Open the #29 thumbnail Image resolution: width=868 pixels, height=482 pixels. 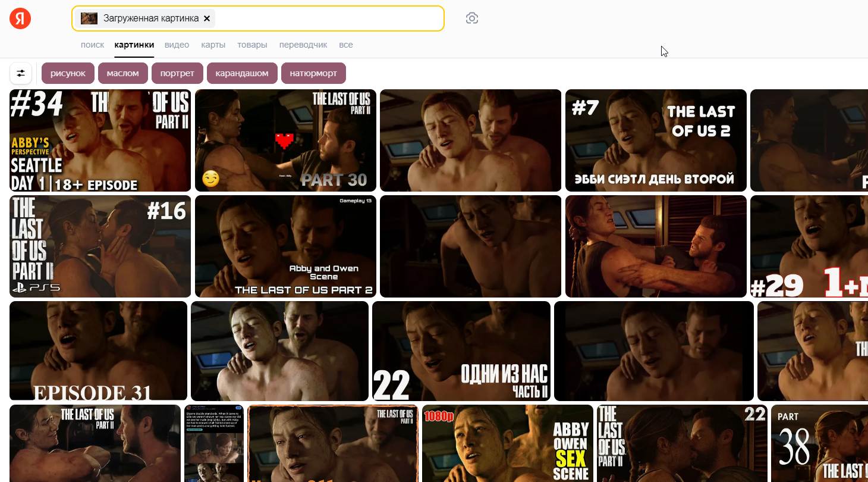809,246
